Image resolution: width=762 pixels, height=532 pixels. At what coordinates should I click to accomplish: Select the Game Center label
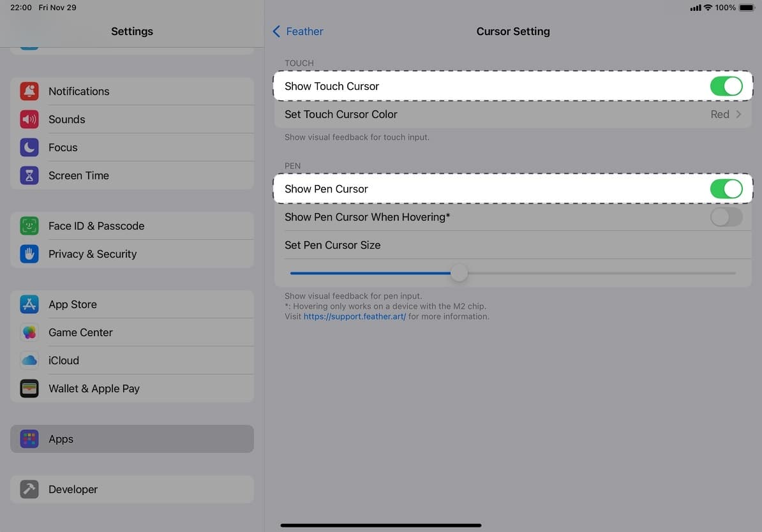[x=80, y=332]
